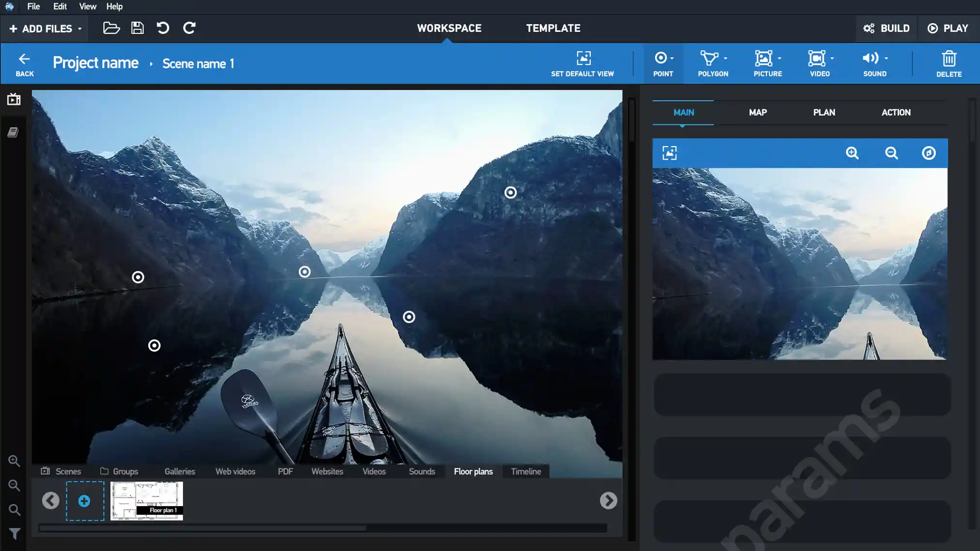Switch to the Map tab
The width and height of the screenshot is (980, 551).
tap(757, 112)
